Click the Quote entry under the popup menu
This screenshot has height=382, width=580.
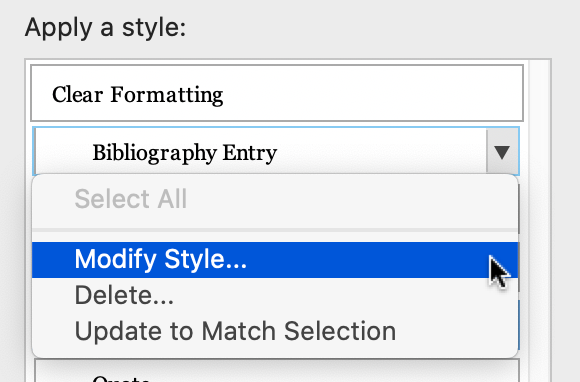pyautogui.click(x=277, y=371)
